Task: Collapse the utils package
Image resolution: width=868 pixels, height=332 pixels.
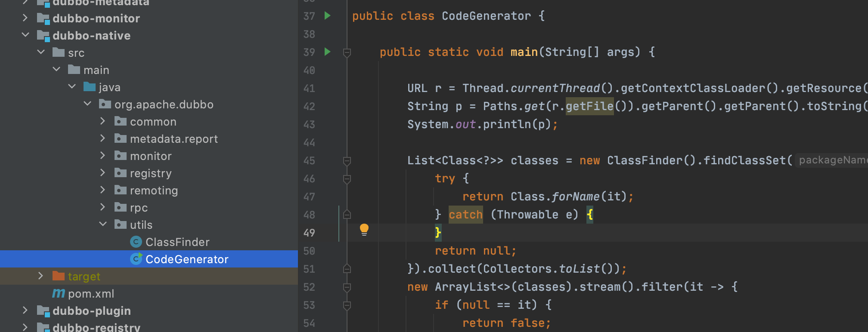Action: tap(103, 224)
